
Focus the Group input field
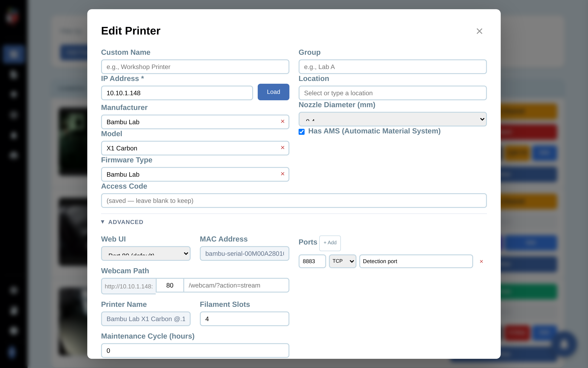(392, 67)
